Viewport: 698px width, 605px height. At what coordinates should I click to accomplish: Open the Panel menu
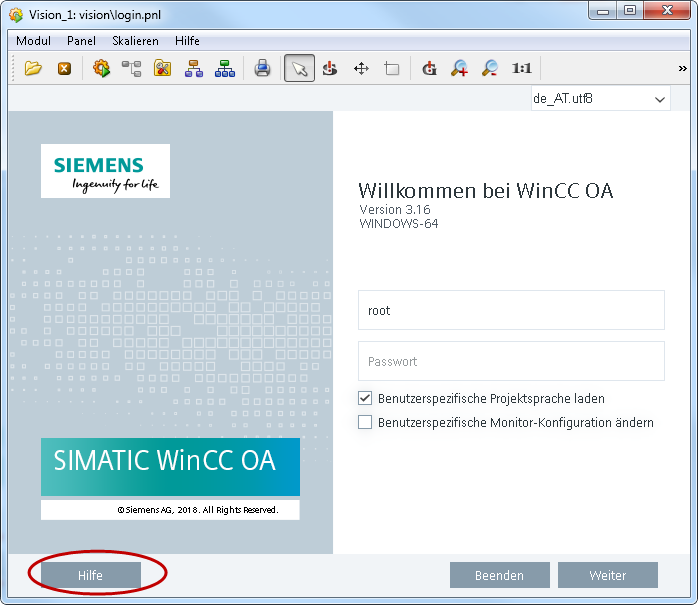click(82, 41)
